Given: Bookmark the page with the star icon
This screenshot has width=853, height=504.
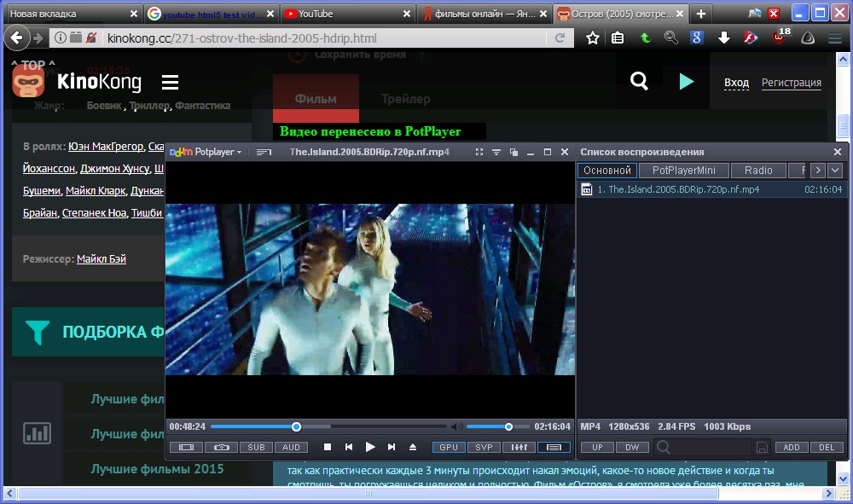Looking at the screenshot, I should [593, 38].
